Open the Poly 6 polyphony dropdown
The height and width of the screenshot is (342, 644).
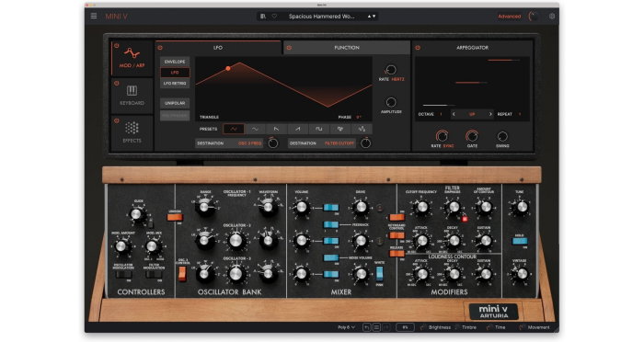pyautogui.click(x=346, y=327)
